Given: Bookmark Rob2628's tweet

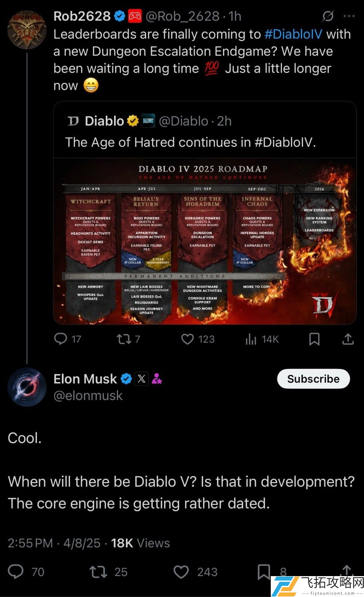Looking at the screenshot, I should click(314, 339).
